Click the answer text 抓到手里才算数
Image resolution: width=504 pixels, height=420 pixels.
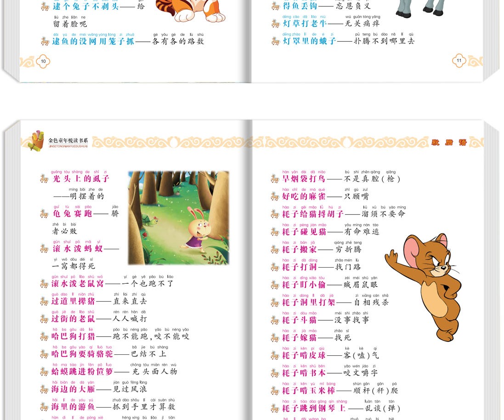[144, 407]
